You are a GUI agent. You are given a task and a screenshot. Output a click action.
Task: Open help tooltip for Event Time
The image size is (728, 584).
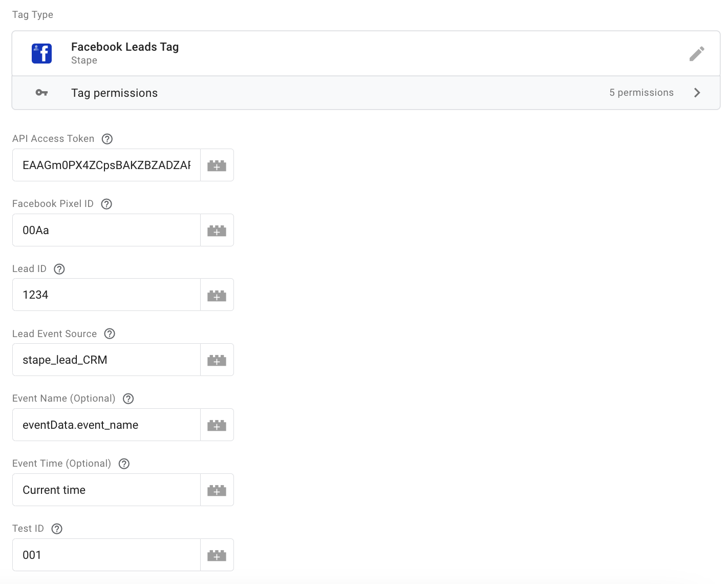(x=123, y=463)
